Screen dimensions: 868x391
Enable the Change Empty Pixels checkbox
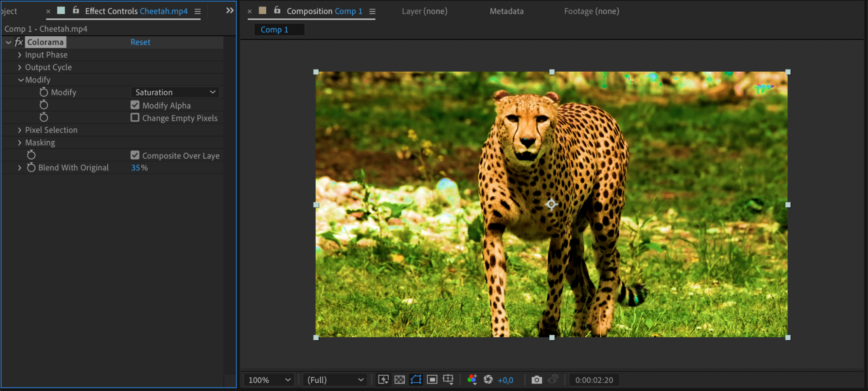(135, 118)
